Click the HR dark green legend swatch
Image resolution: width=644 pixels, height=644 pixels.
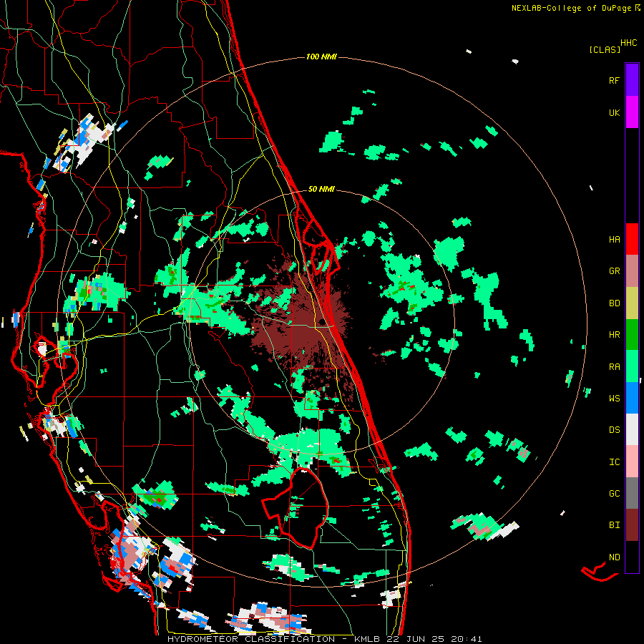[632, 335]
